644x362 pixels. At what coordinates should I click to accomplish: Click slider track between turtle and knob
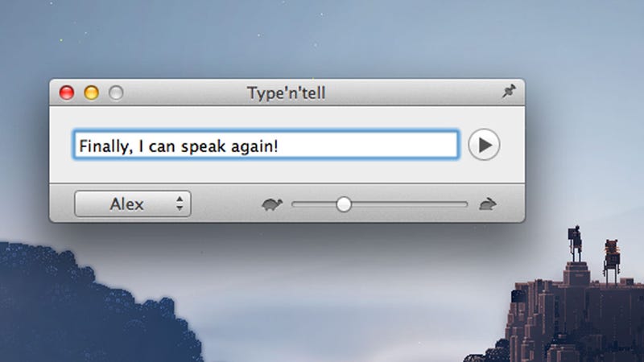314,204
